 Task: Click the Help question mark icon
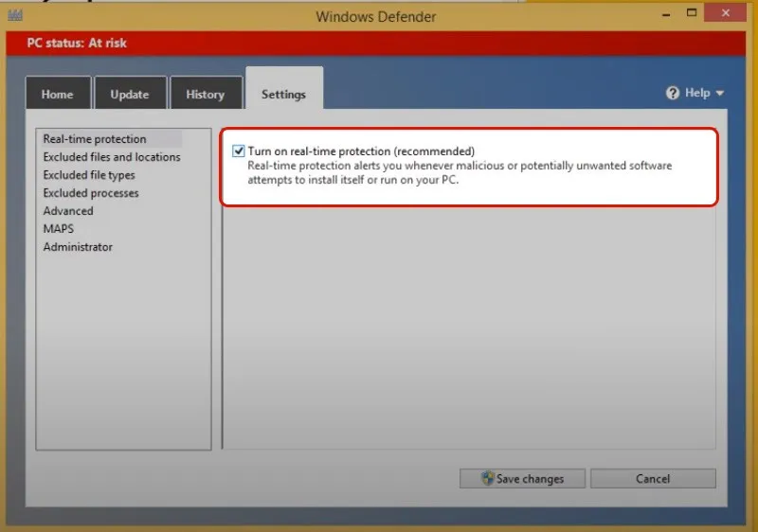pos(673,93)
